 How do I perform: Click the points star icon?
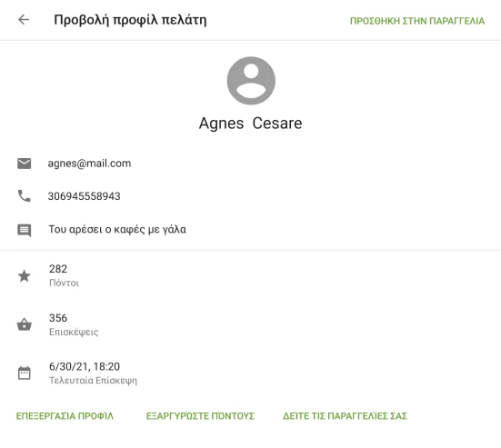point(24,276)
